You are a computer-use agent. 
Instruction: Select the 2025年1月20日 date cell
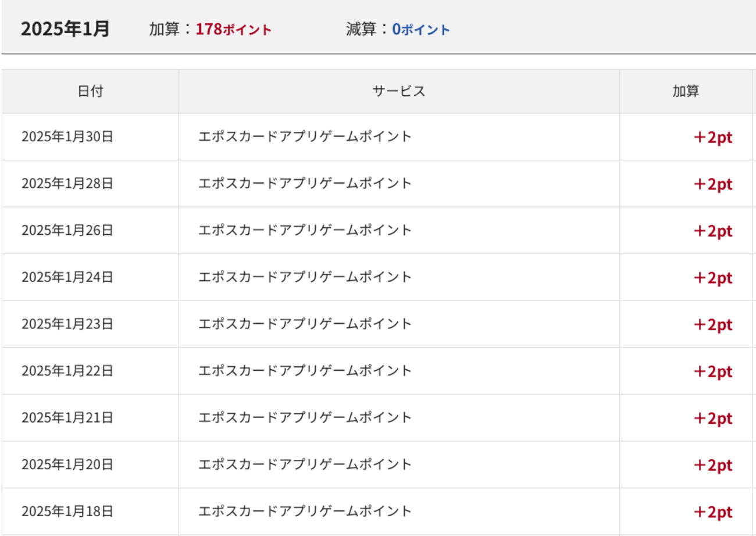point(67,465)
